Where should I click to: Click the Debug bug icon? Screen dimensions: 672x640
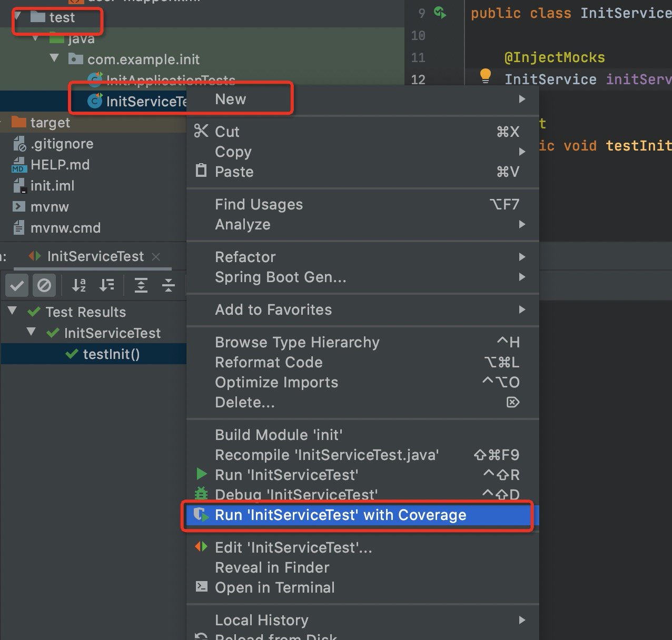click(x=201, y=494)
